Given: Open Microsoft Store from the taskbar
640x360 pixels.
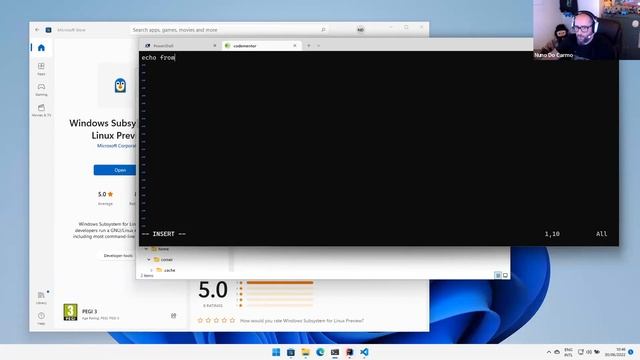Looking at the screenshot, I should (291, 352).
